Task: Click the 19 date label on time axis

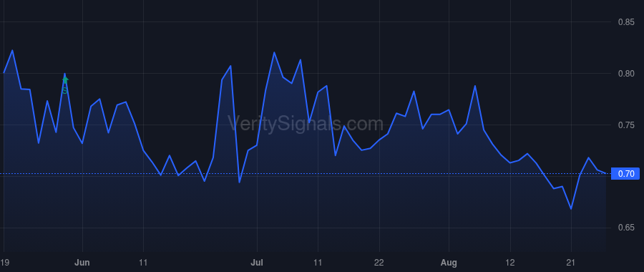Action: click(x=4, y=262)
